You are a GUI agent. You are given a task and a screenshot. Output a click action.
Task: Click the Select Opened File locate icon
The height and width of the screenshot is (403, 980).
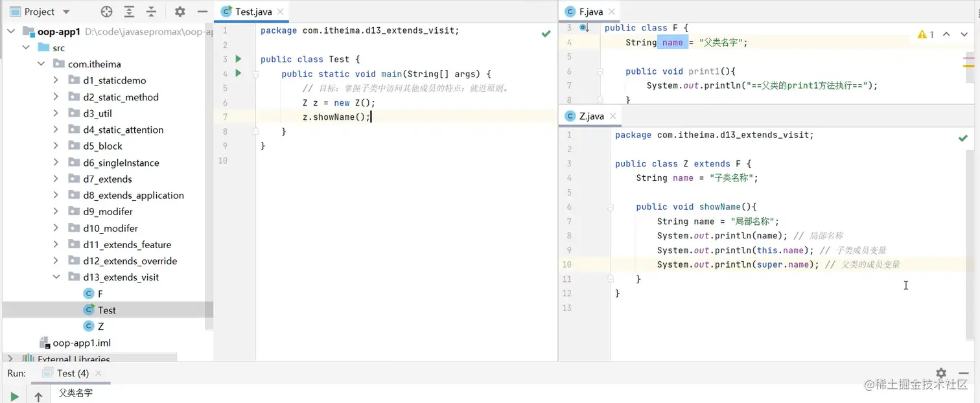pos(107,12)
